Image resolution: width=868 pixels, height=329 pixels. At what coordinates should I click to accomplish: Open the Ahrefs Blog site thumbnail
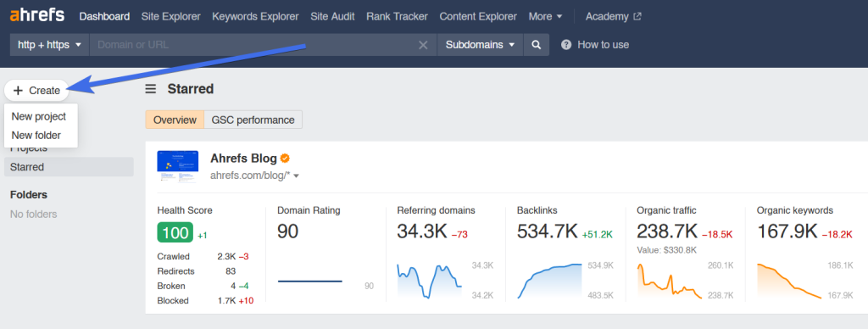coord(177,167)
